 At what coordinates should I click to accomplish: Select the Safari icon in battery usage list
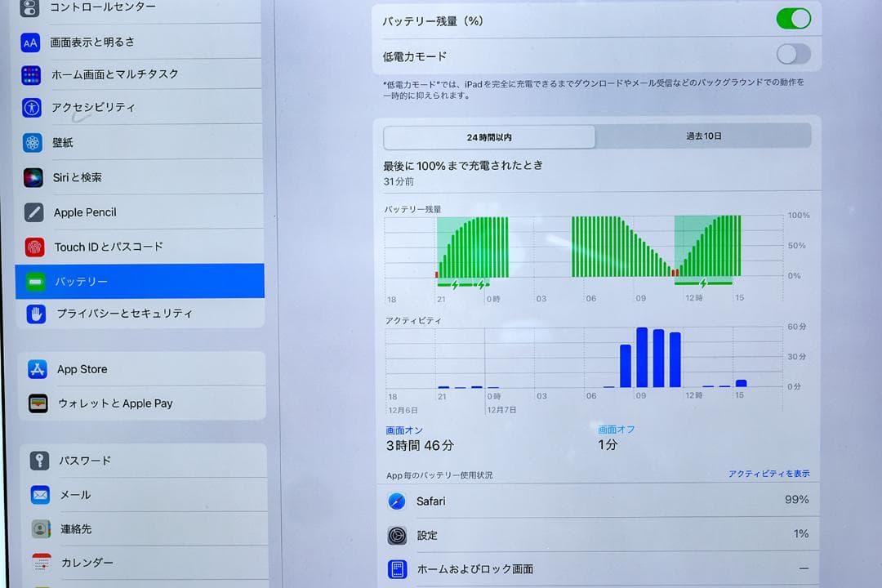397,501
